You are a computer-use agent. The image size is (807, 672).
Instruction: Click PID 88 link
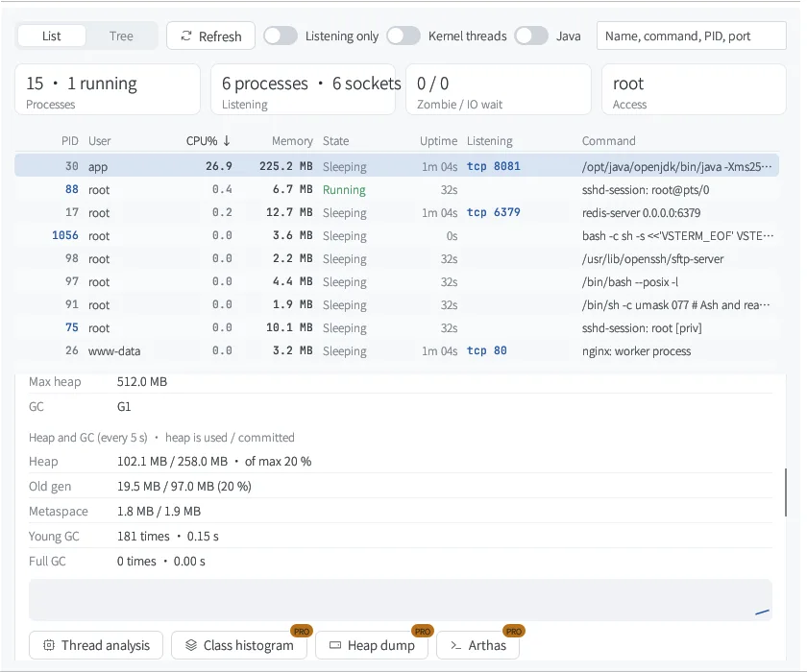point(72,189)
